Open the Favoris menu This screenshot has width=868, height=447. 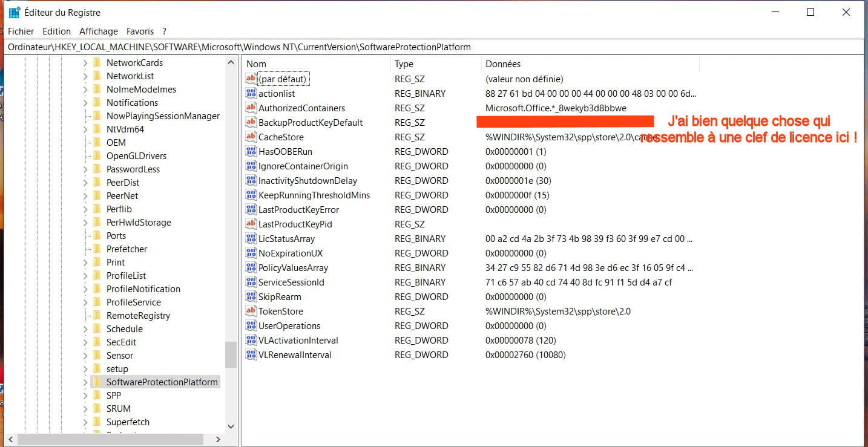[140, 31]
